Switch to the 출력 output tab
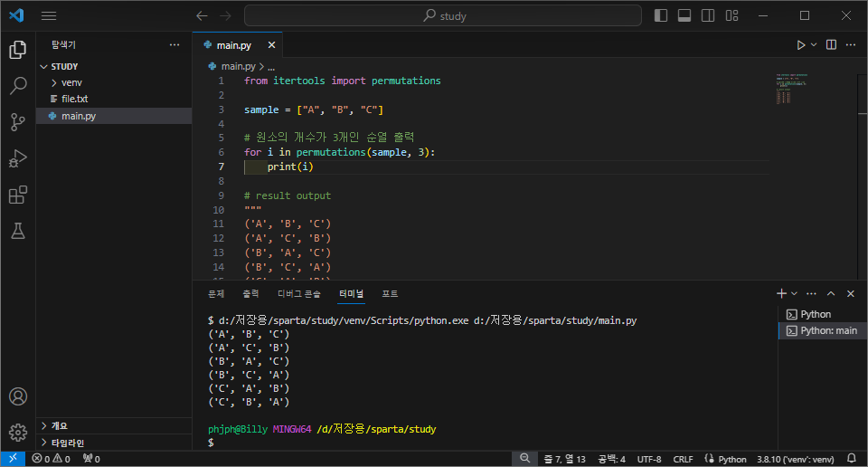 coord(250,293)
